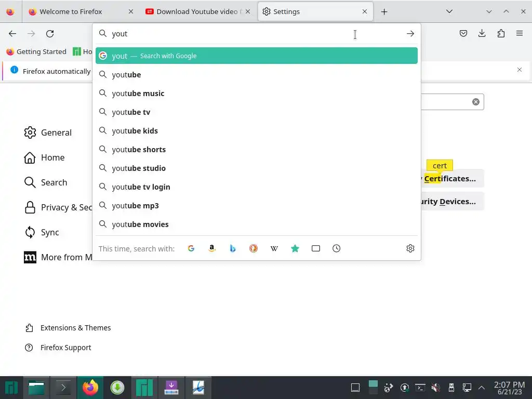Select the 'youtube tv' suggestion
This screenshot has height=399, width=532.
(257, 112)
